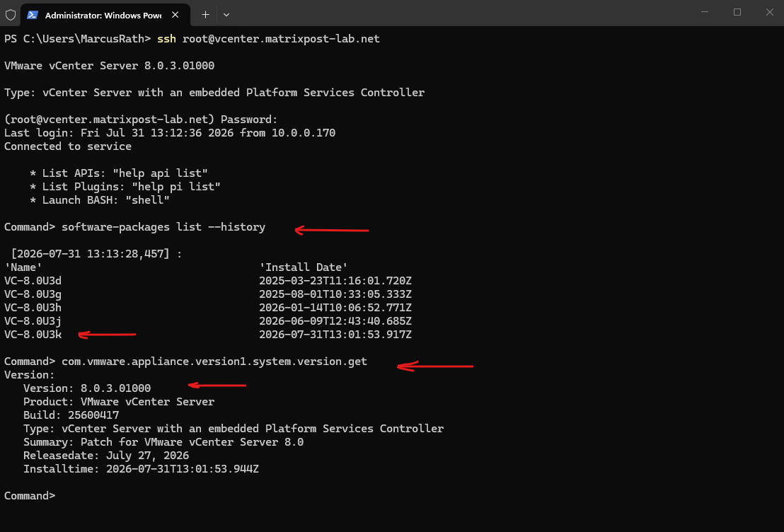
Task: Click the com.vmware.appliance.version1.system.version.get command
Action: point(214,362)
